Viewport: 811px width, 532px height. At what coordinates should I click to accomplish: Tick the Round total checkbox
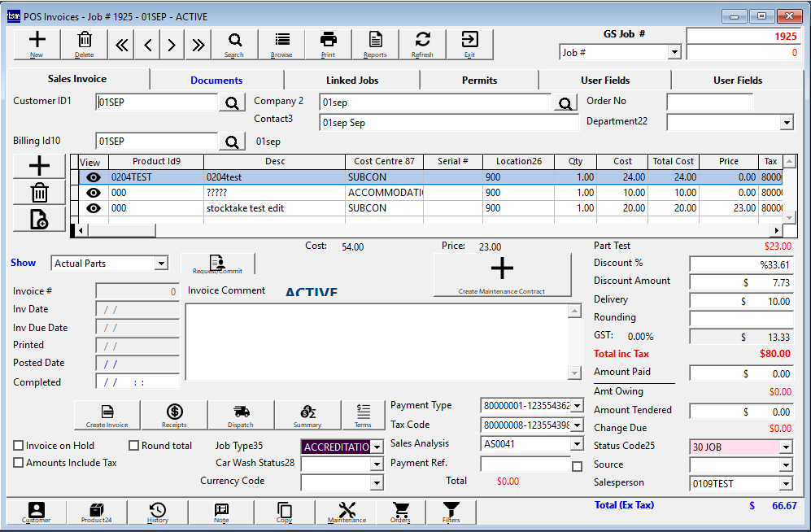pyautogui.click(x=134, y=446)
